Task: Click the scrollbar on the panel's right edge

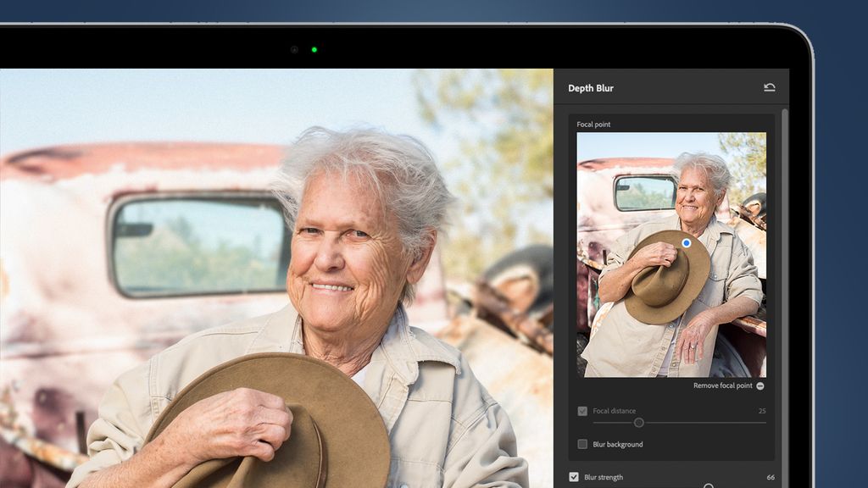Action: (783, 254)
